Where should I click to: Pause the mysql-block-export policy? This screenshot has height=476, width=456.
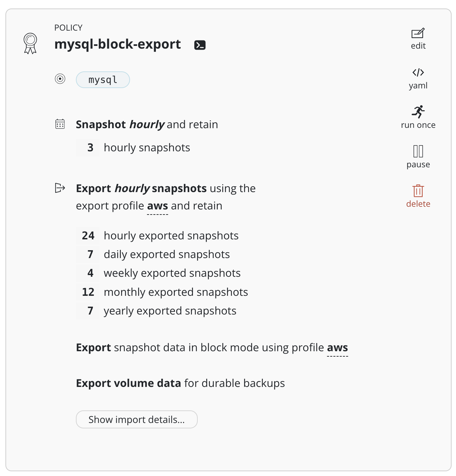418,151
